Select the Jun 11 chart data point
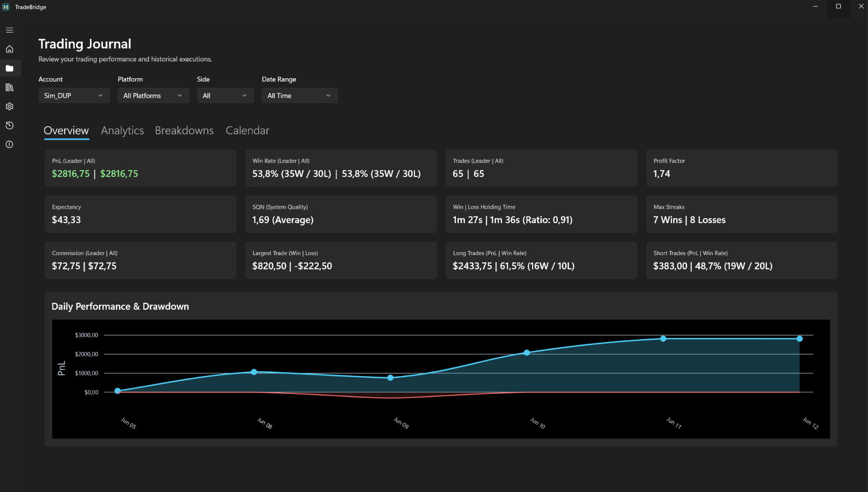The width and height of the screenshot is (868, 492). pyautogui.click(x=663, y=338)
